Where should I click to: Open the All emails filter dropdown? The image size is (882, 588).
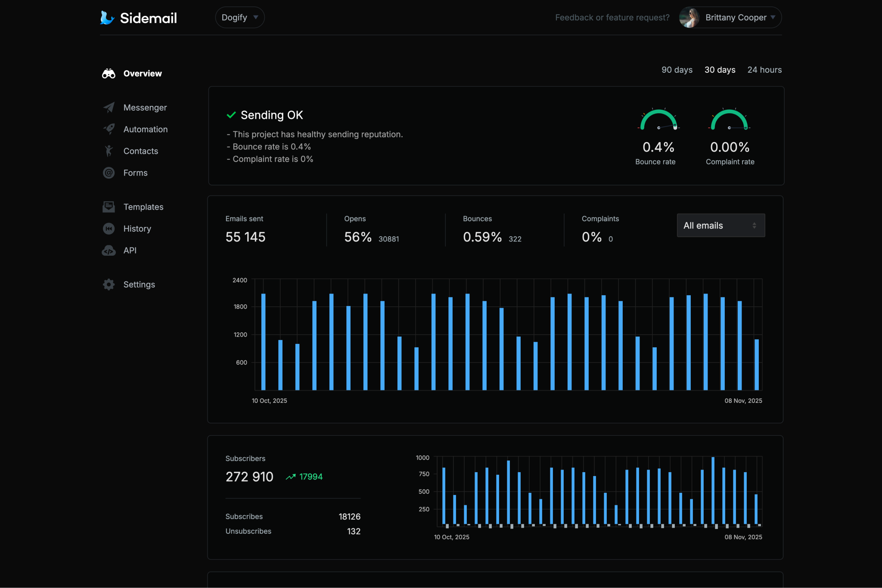(x=721, y=225)
